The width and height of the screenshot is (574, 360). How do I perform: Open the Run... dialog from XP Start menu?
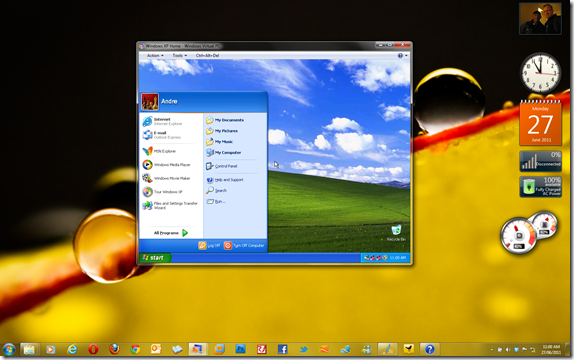(216, 201)
